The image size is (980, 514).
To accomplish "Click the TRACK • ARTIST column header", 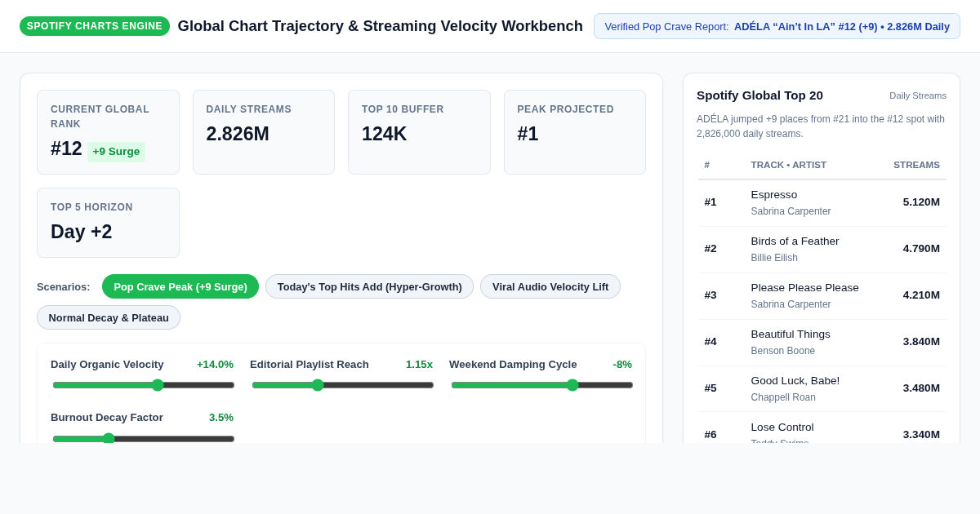I will (x=789, y=165).
